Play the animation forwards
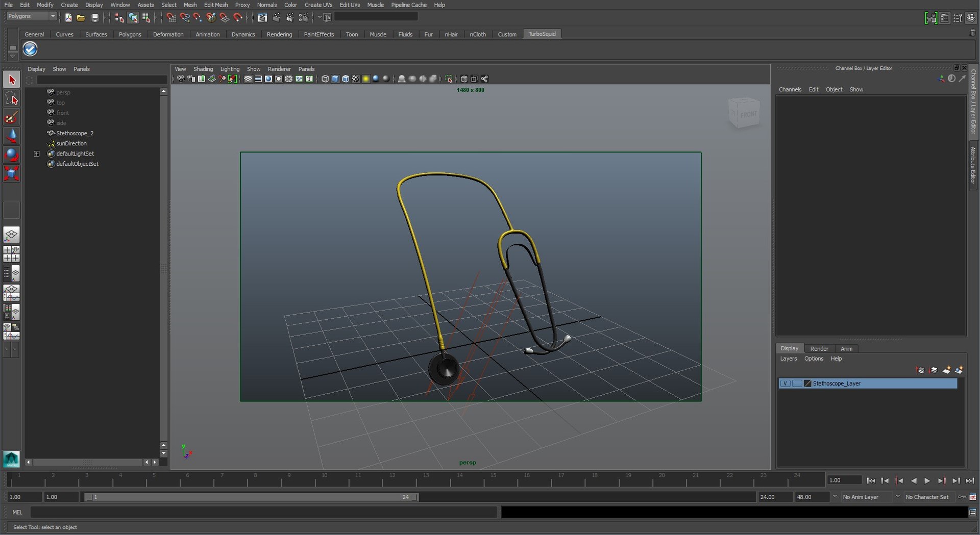The height and width of the screenshot is (535, 980). 927,480
